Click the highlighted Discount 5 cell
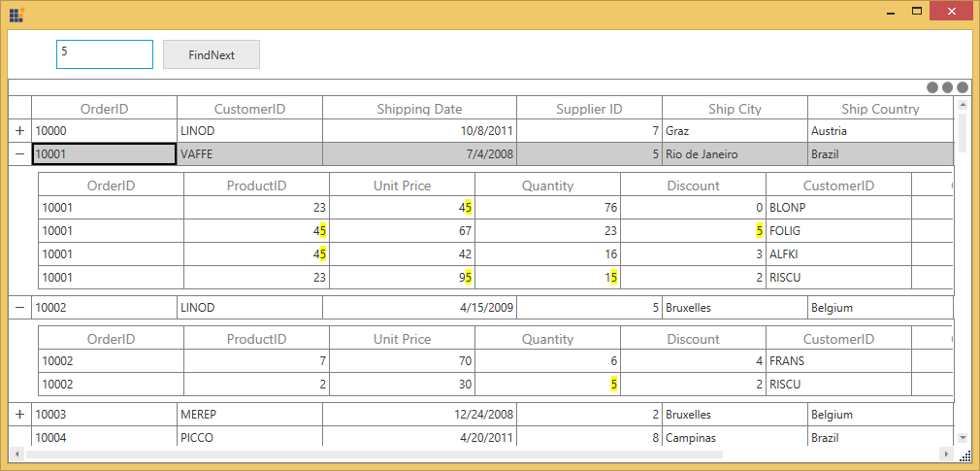980x471 pixels. tap(693, 230)
